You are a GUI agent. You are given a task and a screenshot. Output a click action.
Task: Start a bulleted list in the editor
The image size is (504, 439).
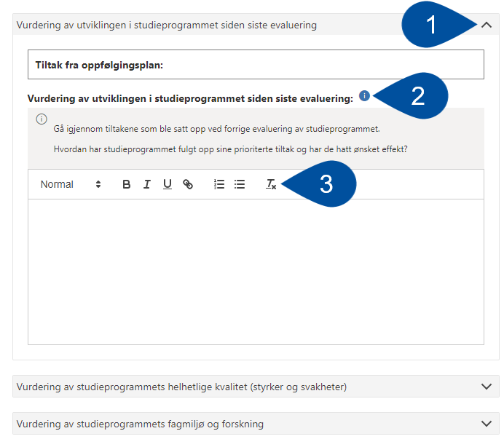point(240,185)
